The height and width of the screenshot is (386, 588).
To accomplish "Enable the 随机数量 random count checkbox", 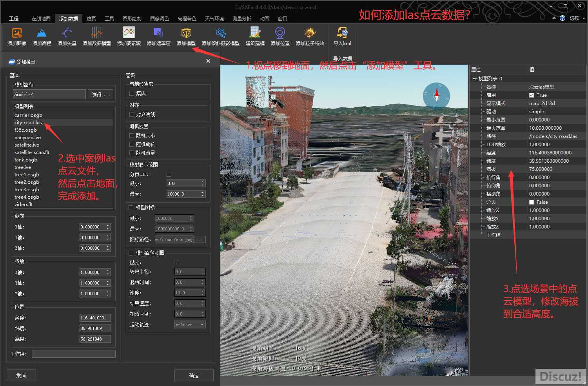I will pos(132,153).
